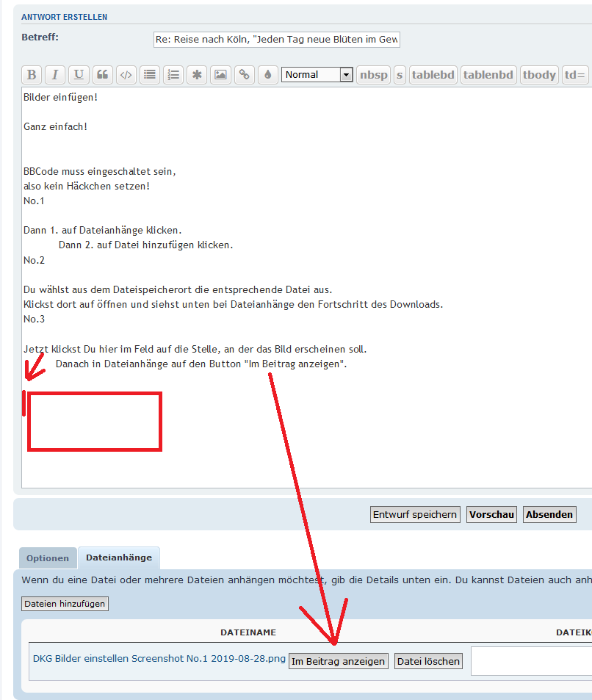Open the Normal font size dropdown
The width and height of the screenshot is (592, 700).
317,75
